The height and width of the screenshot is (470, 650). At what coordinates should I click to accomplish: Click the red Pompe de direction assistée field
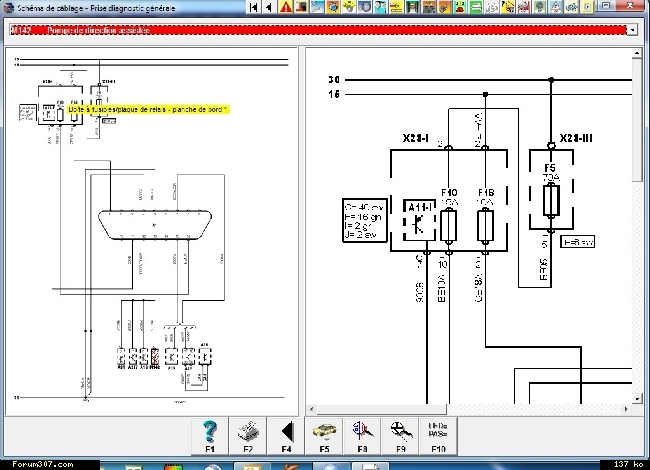318,30
